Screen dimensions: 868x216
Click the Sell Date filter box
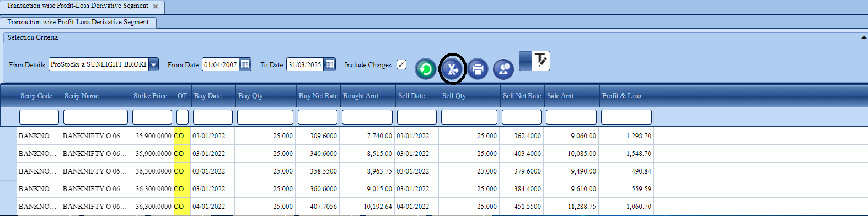[x=417, y=117]
